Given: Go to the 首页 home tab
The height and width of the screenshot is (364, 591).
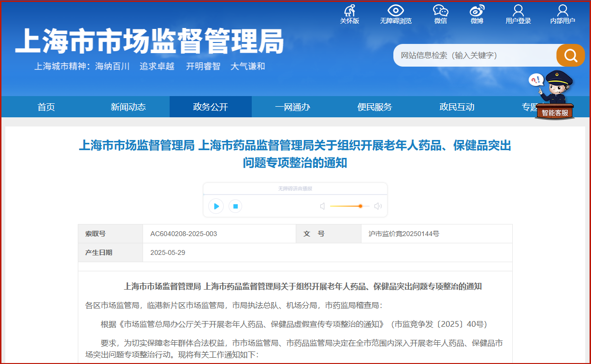Looking at the screenshot, I should click(x=46, y=107).
